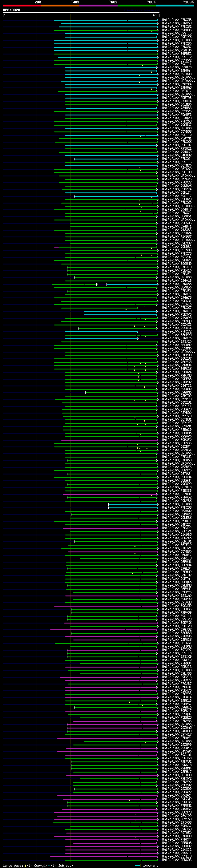
Task: Select the UniRef100_A9NVW2 label
Action: (x=177, y=761)
